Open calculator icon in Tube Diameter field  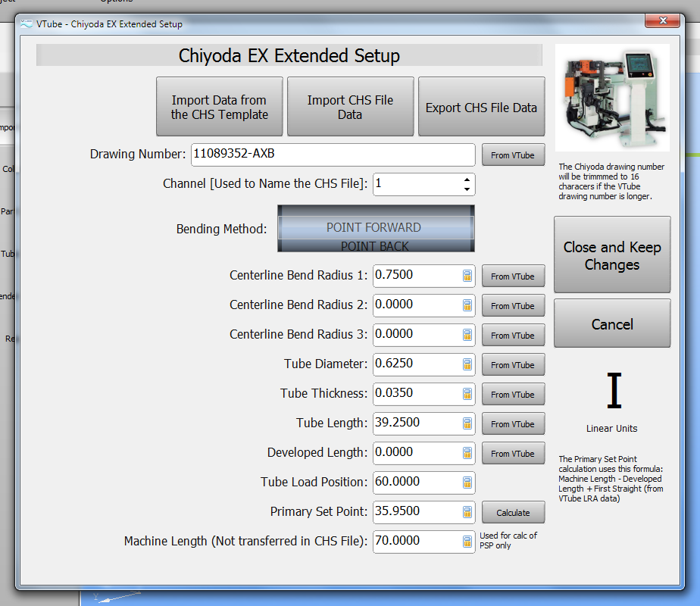point(467,365)
